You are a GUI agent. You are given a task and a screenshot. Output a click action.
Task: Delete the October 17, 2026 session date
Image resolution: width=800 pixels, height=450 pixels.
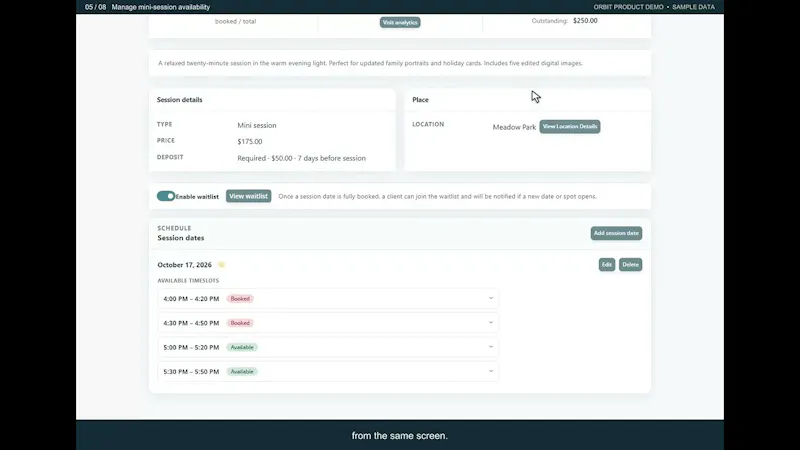(631, 264)
